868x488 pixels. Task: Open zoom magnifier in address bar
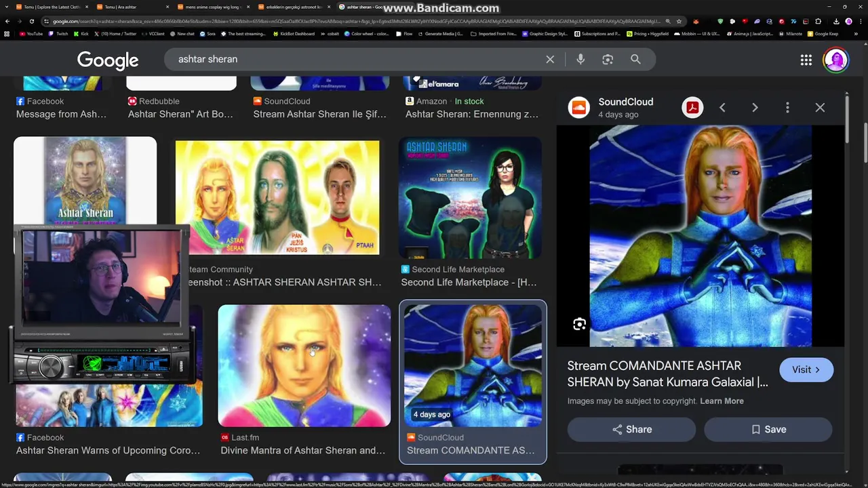click(668, 21)
